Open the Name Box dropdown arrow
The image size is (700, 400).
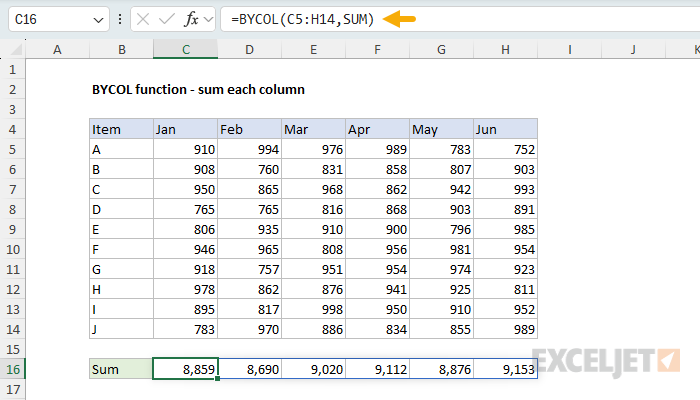point(98,20)
